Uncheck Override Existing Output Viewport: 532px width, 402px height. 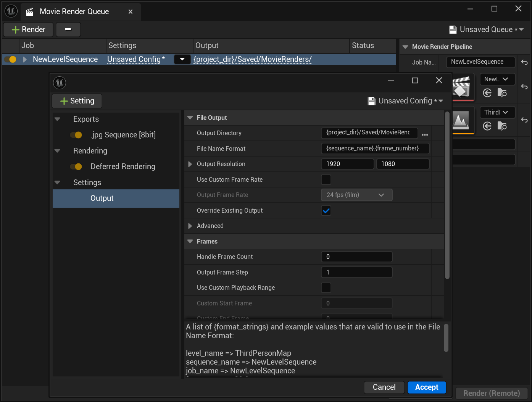[326, 210]
